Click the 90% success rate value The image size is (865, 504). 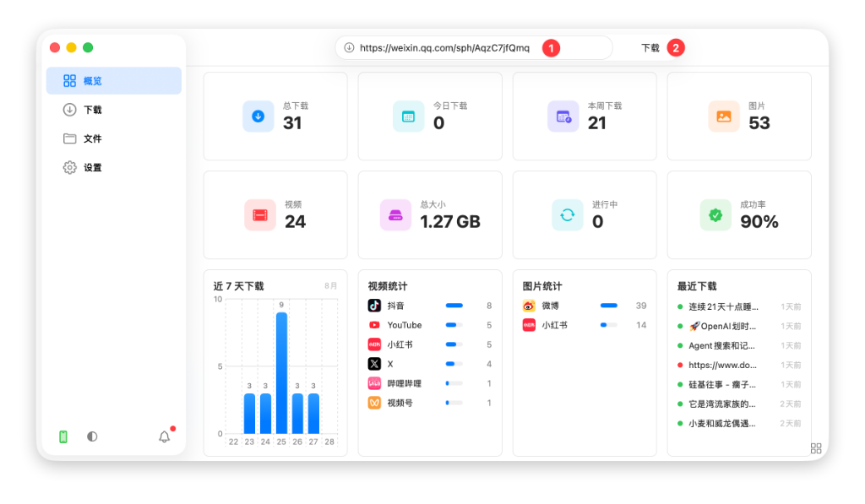coord(759,222)
